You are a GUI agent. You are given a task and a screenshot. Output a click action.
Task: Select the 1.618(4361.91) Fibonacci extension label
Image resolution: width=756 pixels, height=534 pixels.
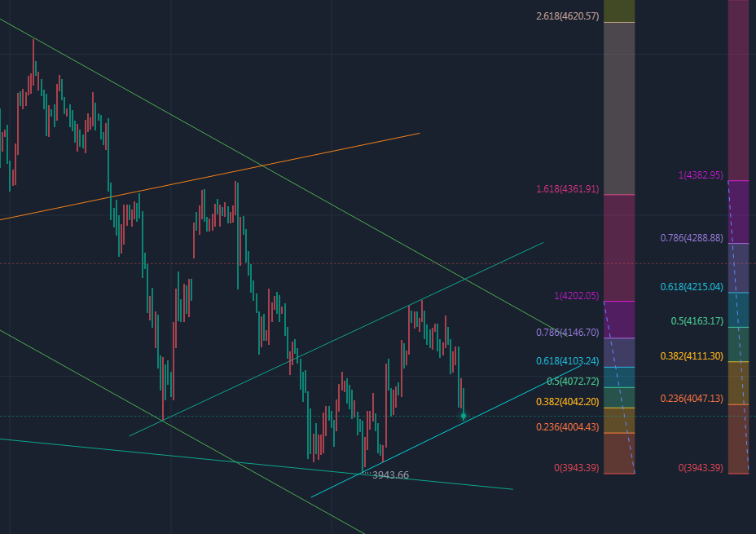click(x=568, y=189)
